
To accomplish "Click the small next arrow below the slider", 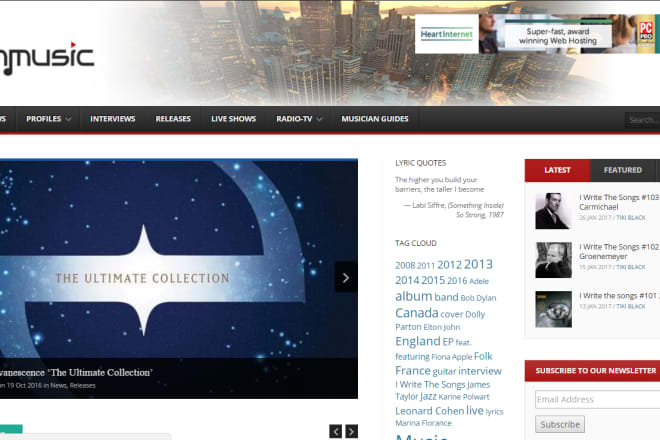I will click(351, 431).
